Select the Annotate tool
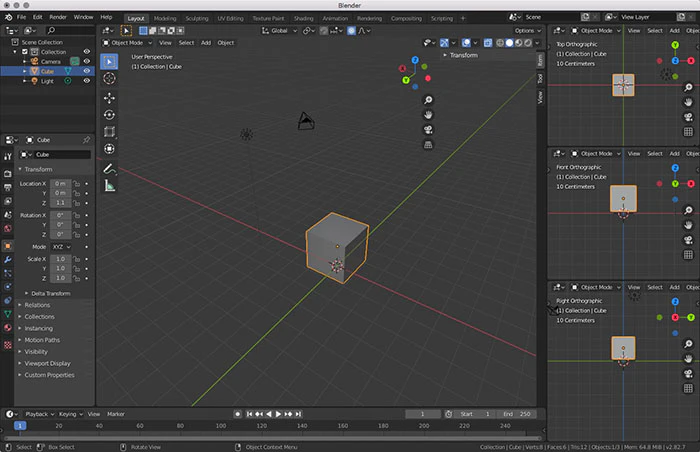Viewport: 700px width, 452px height. pos(109,169)
